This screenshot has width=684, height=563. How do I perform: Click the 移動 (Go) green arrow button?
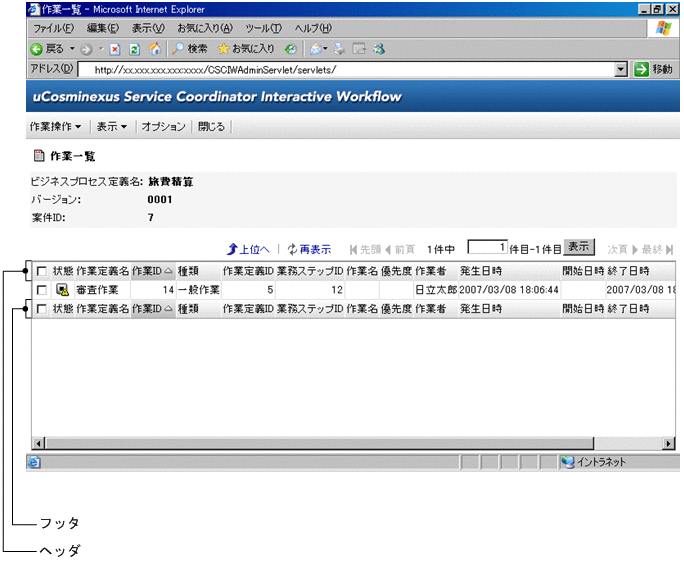(641, 69)
